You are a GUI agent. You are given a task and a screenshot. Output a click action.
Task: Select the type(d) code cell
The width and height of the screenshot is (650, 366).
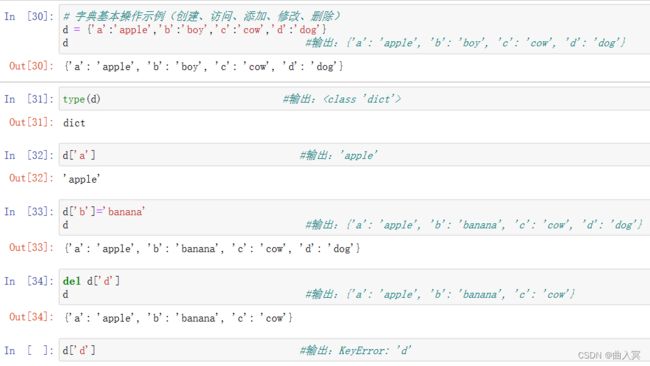click(354, 99)
